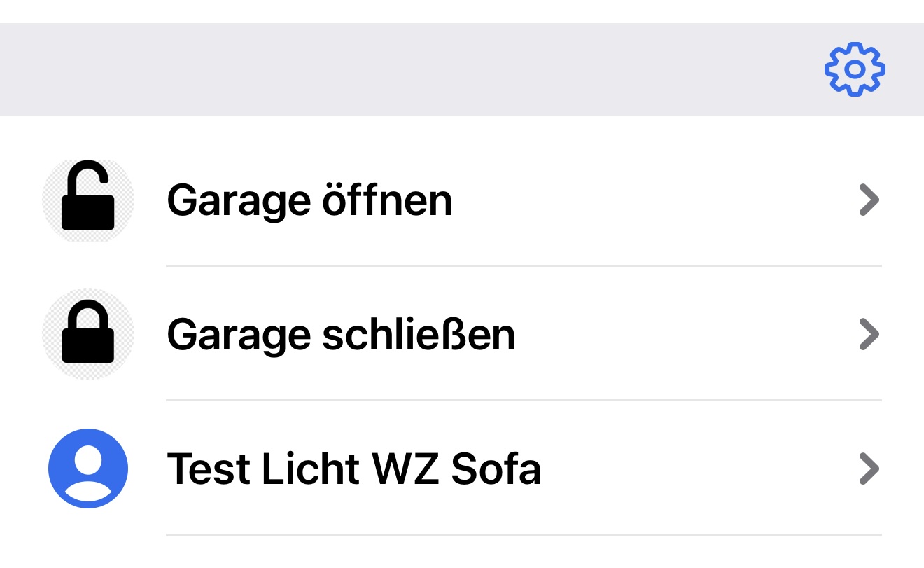Click the divider below Garage schließen
The width and height of the screenshot is (924, 568).
click(x=524, y=401)
